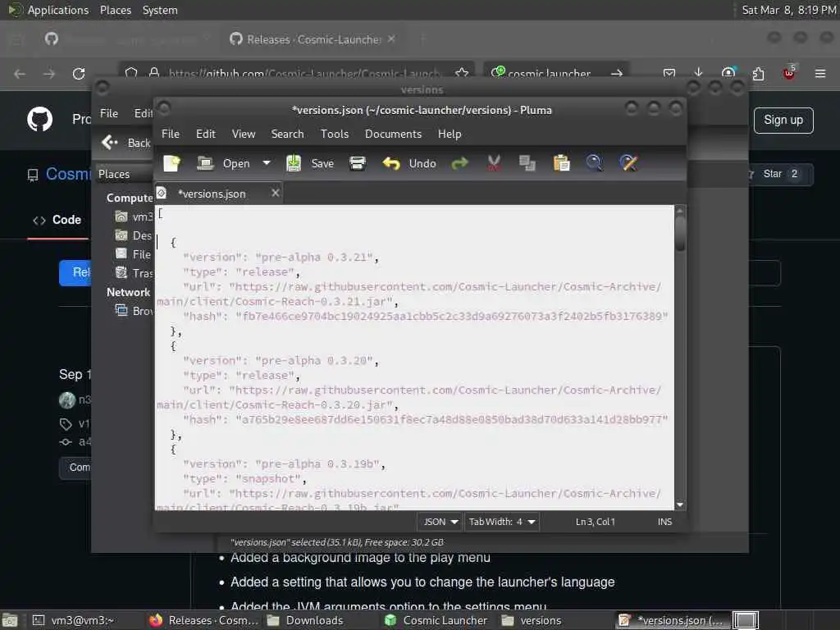The height and width of the screenshot is (630, 840).
Task: Switch to vm3@vm3 terminal in taskbar
Action: pyautogui.click(x=74, y=620)
